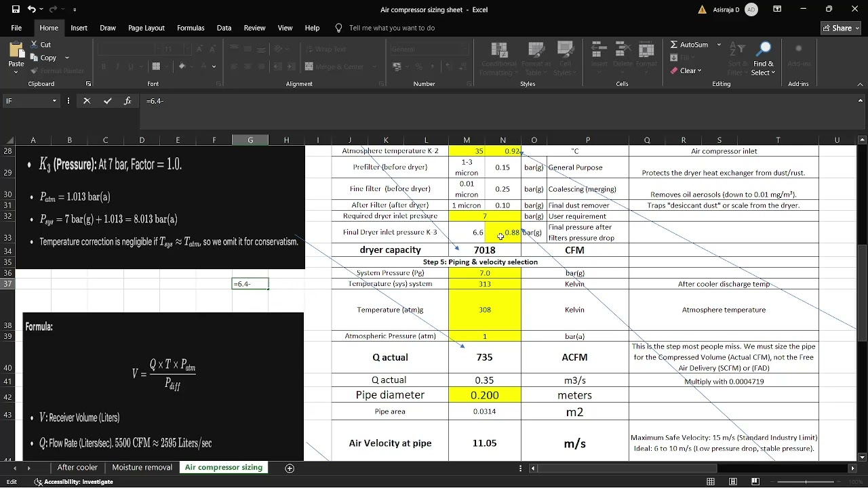This screenshot has width=868, height=488.
Task: Switch to After cooler sheet tab
Action: 77,468
